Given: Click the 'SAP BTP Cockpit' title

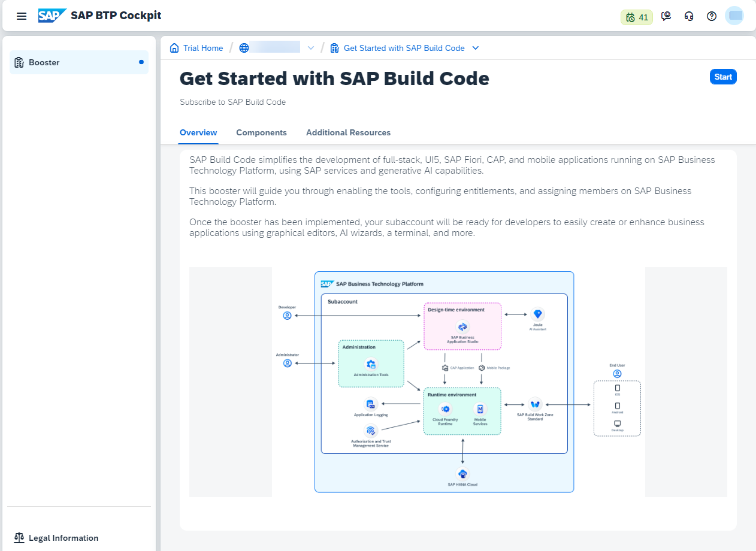Looking at the screenshot, I should 116,16.
